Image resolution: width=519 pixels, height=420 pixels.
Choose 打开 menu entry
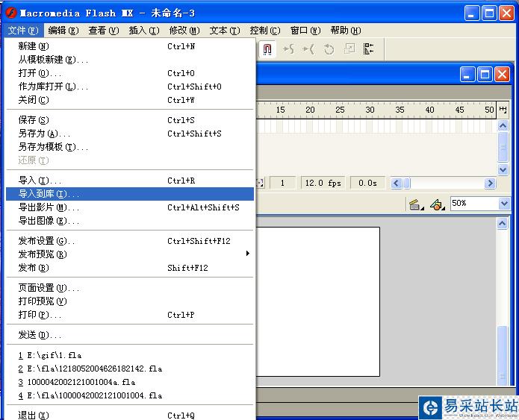(130, 73)
